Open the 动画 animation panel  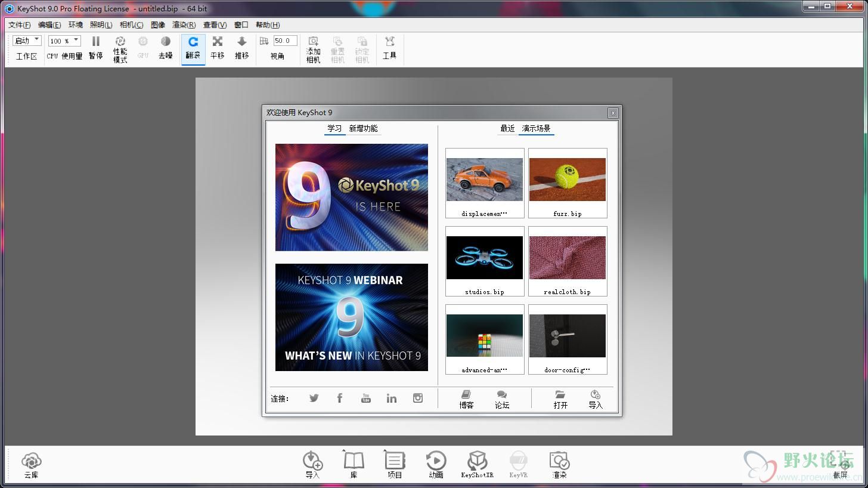pyautogui.click(x=436, y=465)
